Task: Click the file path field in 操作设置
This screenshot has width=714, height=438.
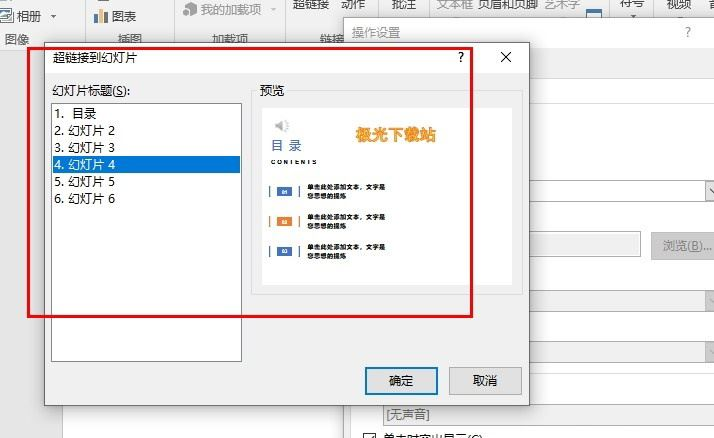Action: point(585,244)
